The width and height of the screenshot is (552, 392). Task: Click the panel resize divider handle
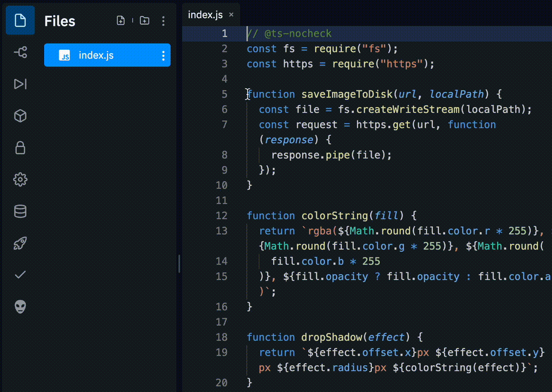pos(179,264)
